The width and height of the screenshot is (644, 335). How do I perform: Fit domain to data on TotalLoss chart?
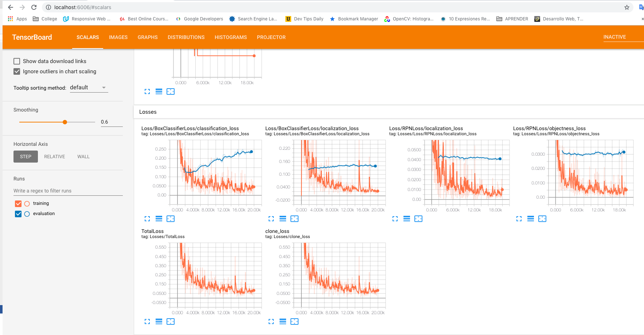click(171, 322)
